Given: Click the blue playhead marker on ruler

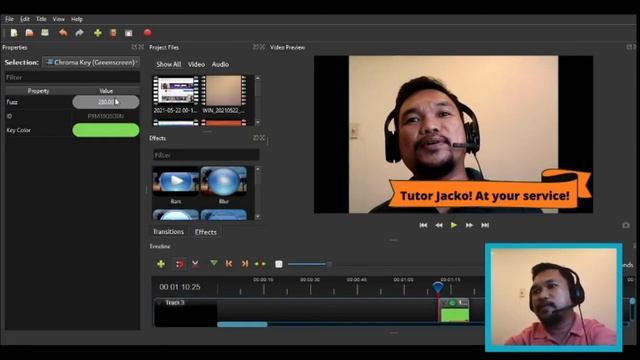Looking at the screenshot, I should tap(438, 287).
